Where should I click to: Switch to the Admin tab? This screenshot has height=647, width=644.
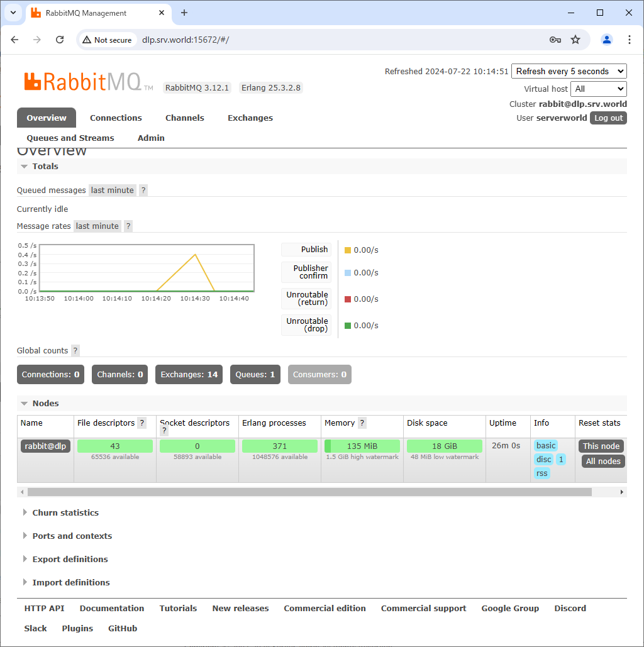click(x=151, y=138)
